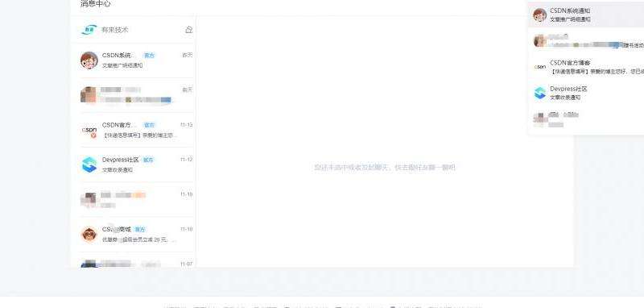This screenshot has width=644, height=308.
Task: Open the 有来技术 logo avatar
Action: point(89,30)
